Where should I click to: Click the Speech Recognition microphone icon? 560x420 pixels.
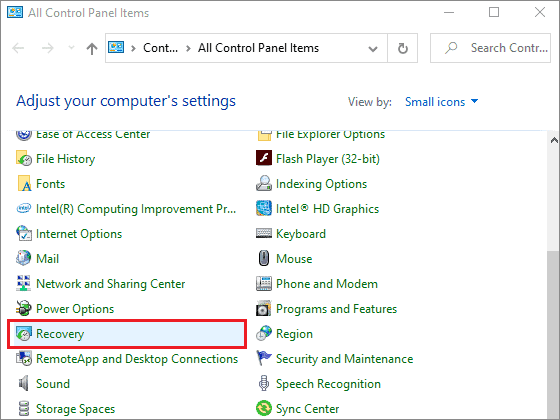click(264, 384)
